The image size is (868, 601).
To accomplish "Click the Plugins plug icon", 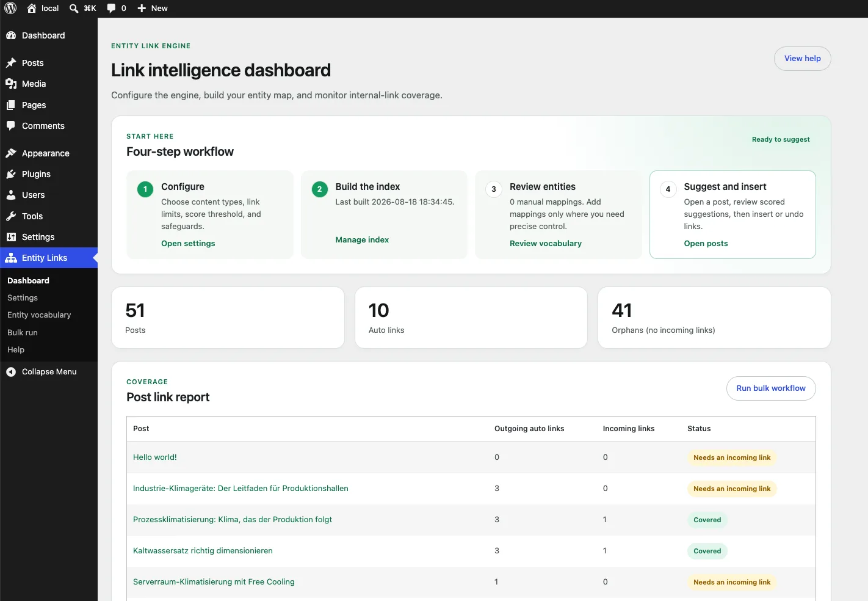I will 11,174.
